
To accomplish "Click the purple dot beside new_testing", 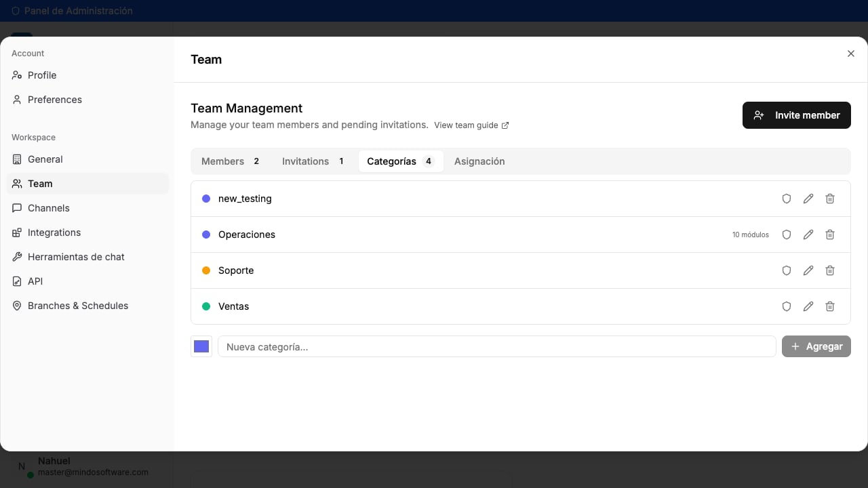I will [206, 199].
